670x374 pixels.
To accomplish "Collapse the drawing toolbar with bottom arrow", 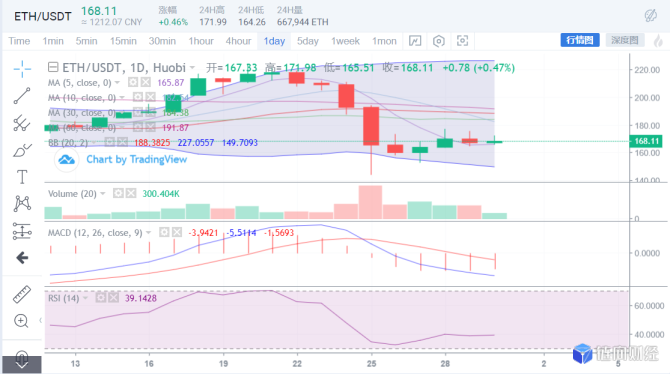I will (22, 364).
